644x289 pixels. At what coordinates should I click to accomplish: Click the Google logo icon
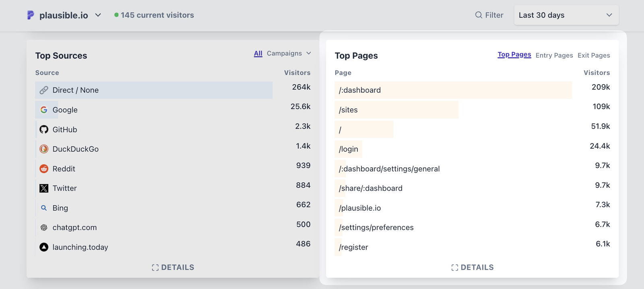[44, 110]
